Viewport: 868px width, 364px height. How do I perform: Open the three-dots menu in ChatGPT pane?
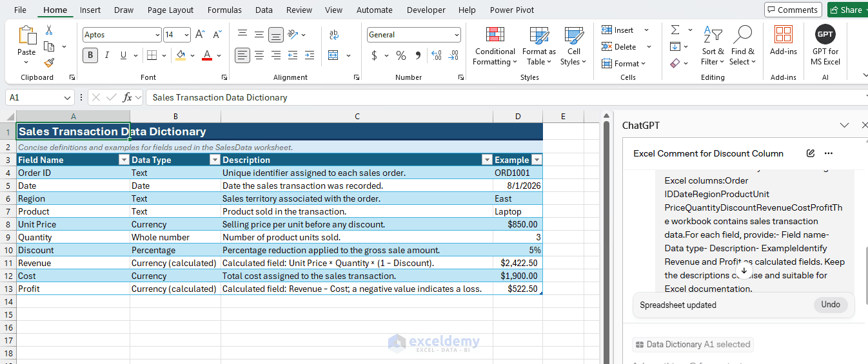[829, 153]
